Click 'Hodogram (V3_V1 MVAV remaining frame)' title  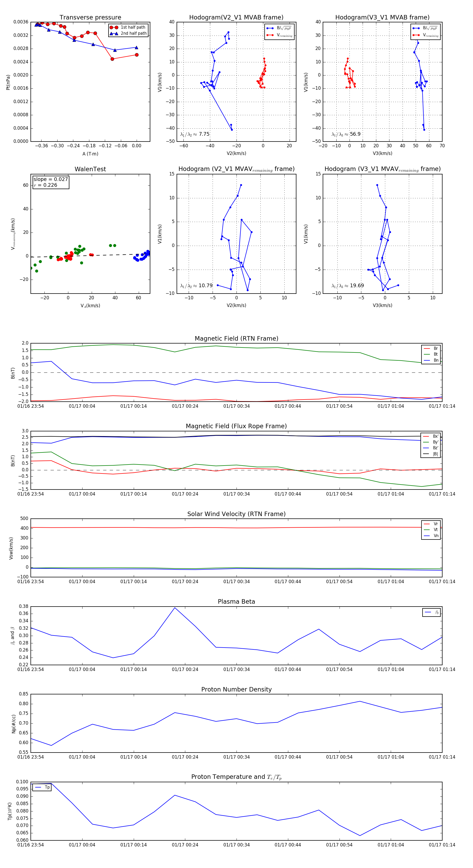(382, 169)
